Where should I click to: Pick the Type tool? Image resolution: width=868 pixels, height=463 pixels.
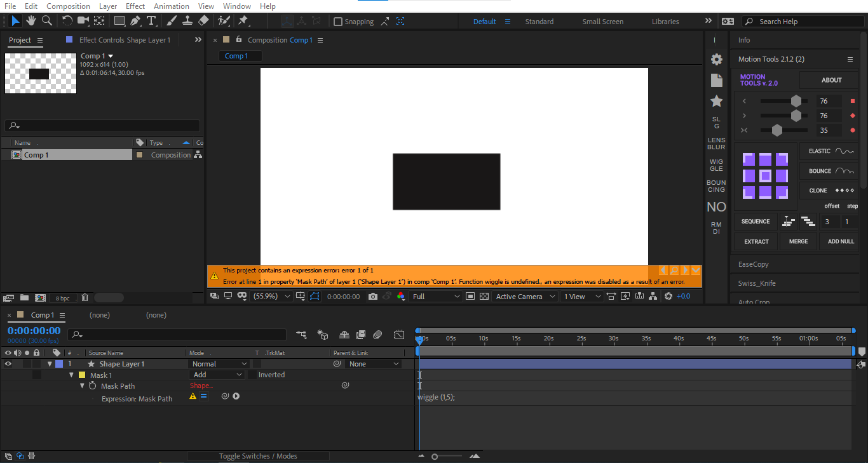point(151,21)
